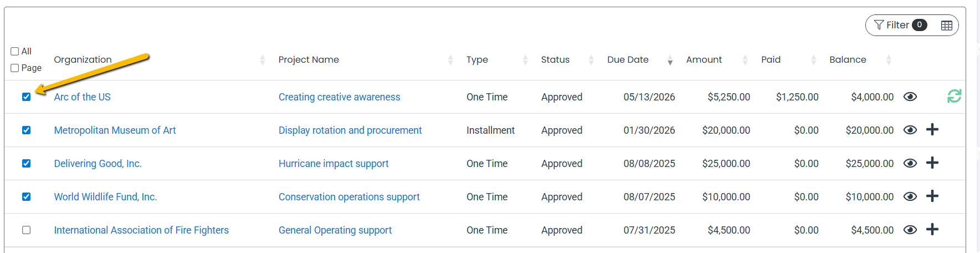This screenshot has height=253, width=980.
Task: Select the $5,250.00 amount
Action: pyautogui.click(x=729, y=97)
